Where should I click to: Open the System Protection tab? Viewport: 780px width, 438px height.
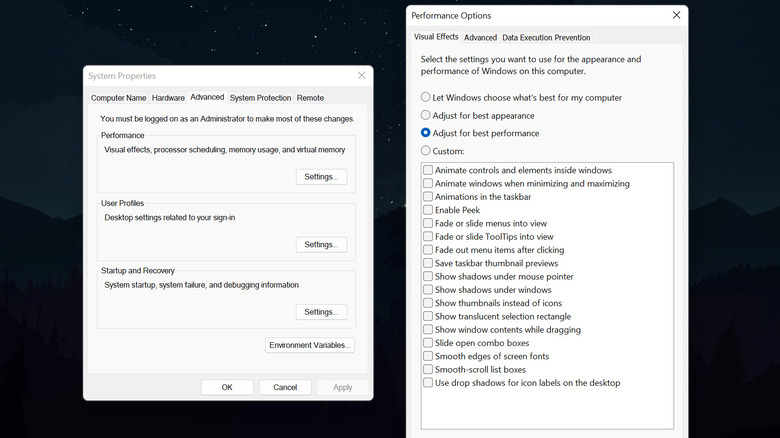(260, 98)
